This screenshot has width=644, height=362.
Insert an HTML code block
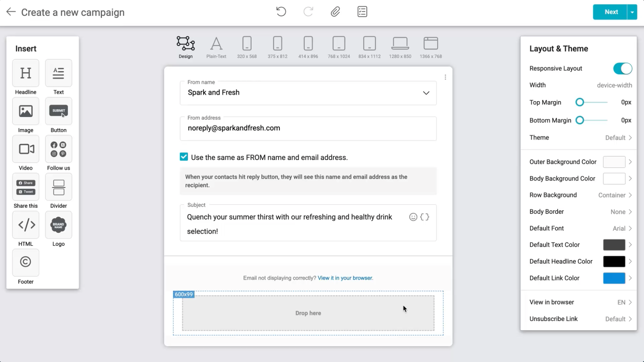(x=25, y=225)
